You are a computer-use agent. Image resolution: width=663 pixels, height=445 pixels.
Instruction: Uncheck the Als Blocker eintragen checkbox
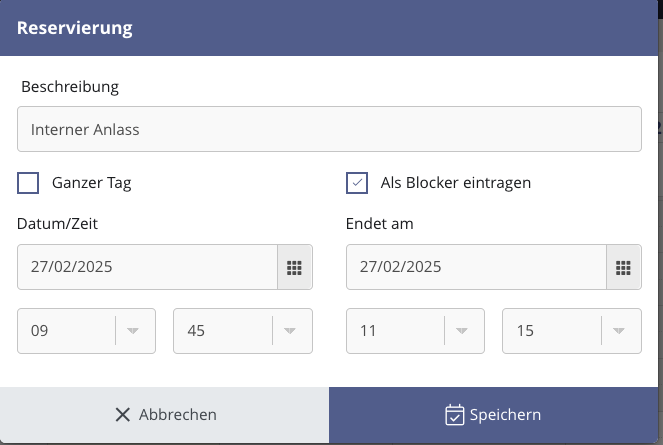(x=357, y=183)
